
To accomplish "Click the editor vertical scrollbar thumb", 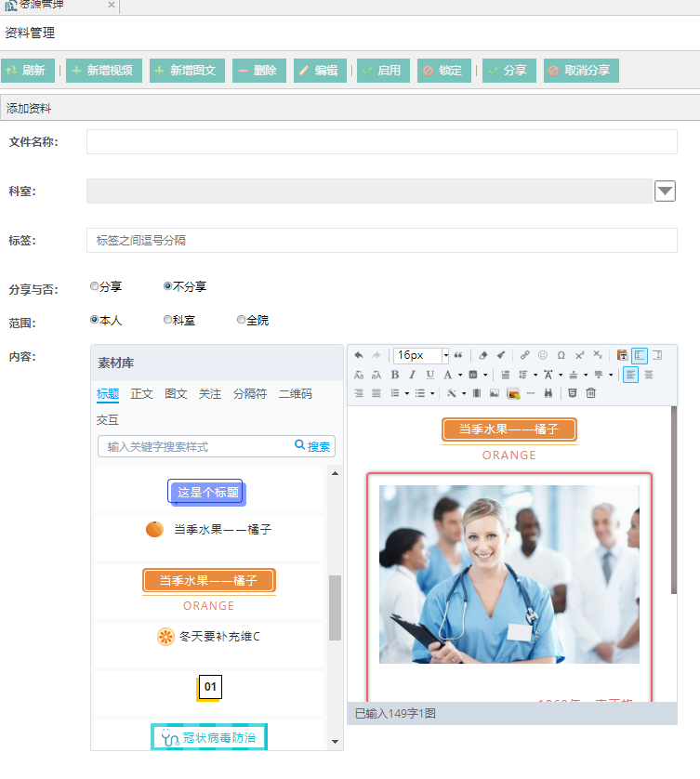I will pyautogui.click(x=674, y=499).
